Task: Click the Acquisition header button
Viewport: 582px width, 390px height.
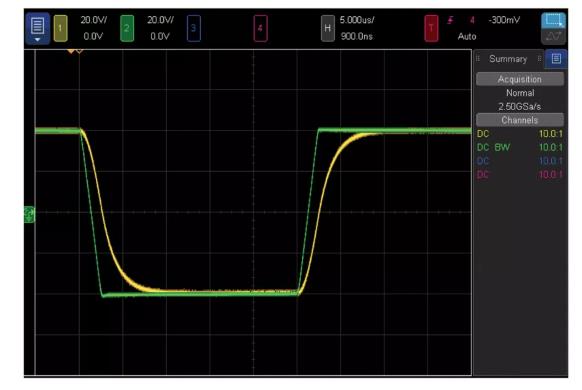Action: point(520,79)
